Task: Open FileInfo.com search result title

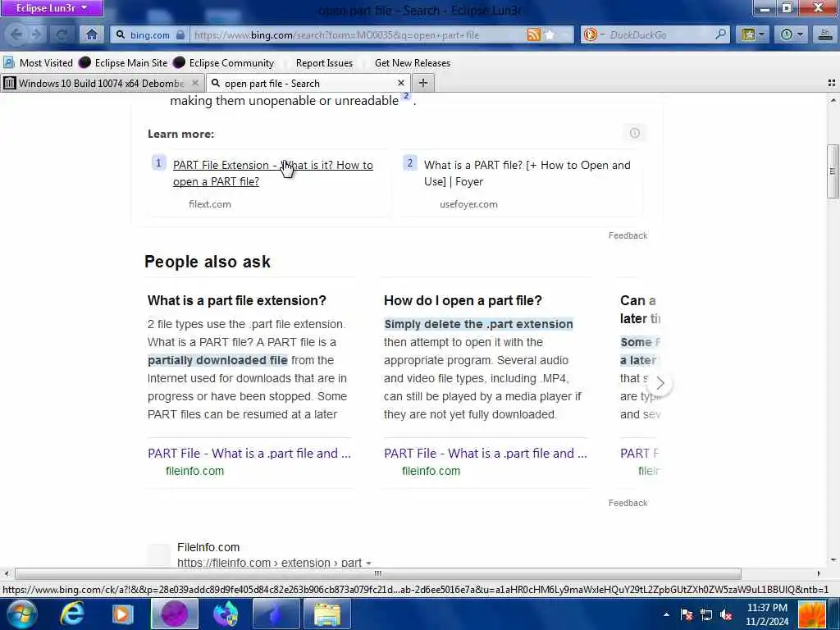Action: coord(208,547)
